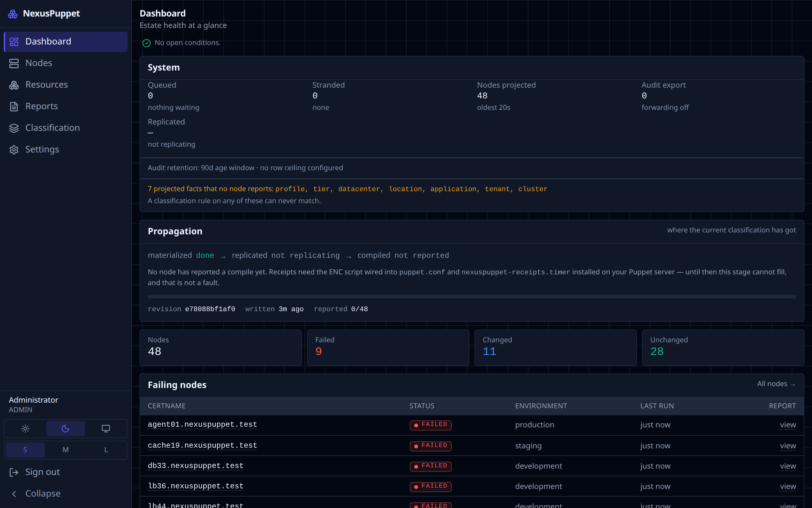This screenshot has height=508, width=812.
Task: Click the Failed 9 stat card
Action: 388,348
